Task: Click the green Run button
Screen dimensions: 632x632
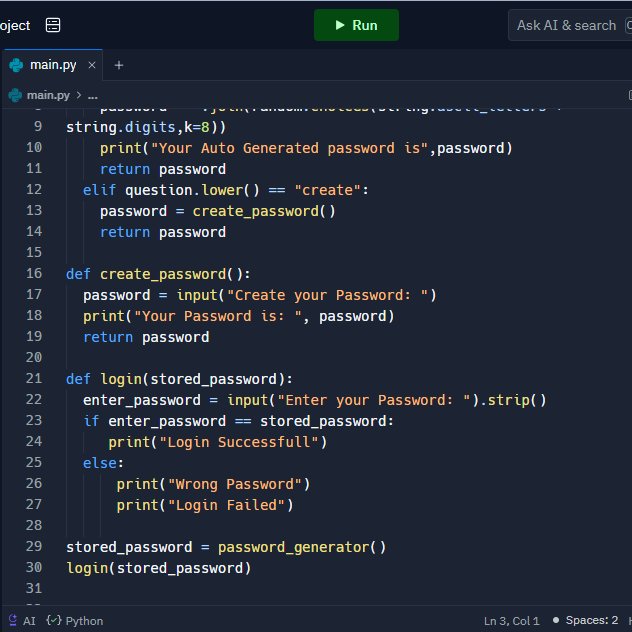Action: click(x=356, y=25)
